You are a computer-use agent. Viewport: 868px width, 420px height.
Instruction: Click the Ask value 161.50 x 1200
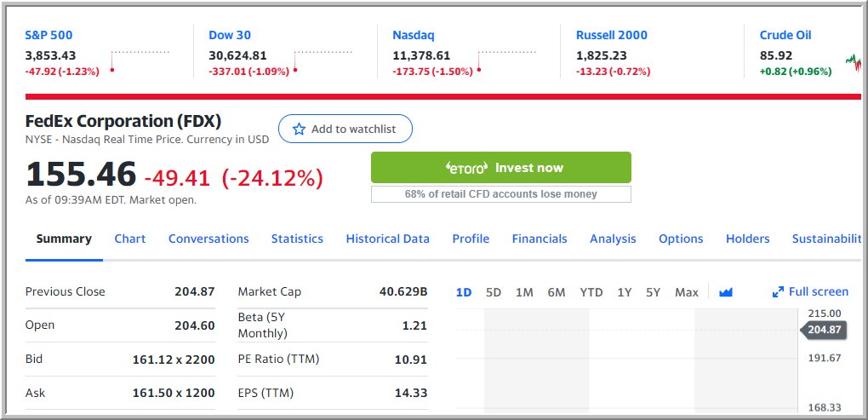click(x=174, y=394)
